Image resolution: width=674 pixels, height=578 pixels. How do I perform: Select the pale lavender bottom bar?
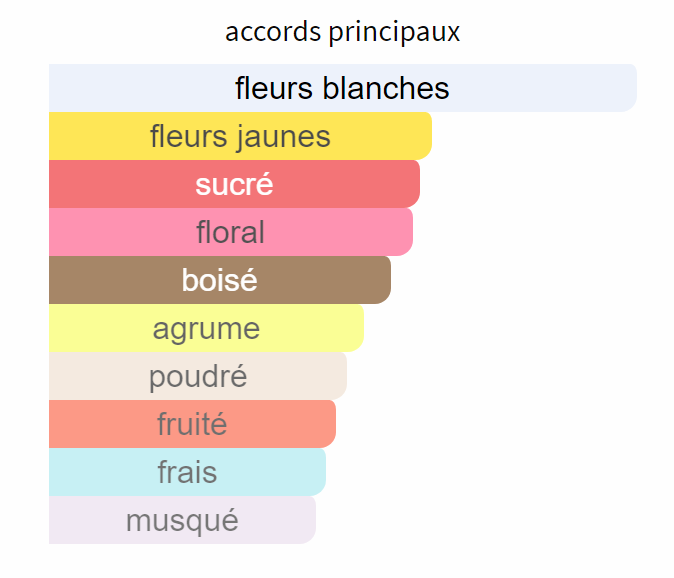coord(182,520)
